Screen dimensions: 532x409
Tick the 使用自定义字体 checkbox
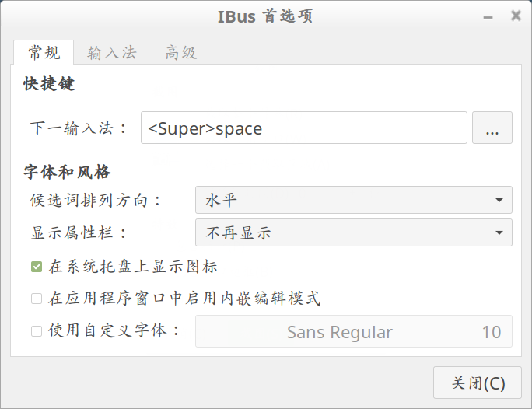pos(37,331)
